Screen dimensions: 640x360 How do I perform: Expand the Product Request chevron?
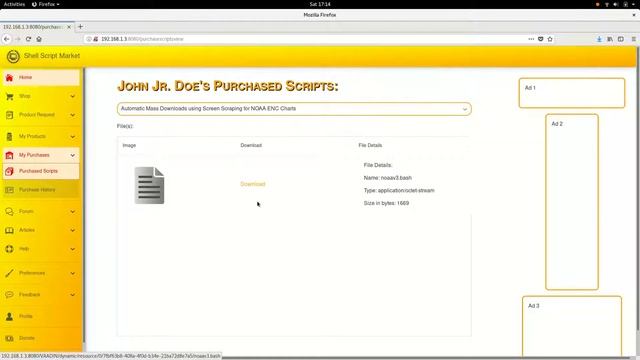[x=73, y=115]
